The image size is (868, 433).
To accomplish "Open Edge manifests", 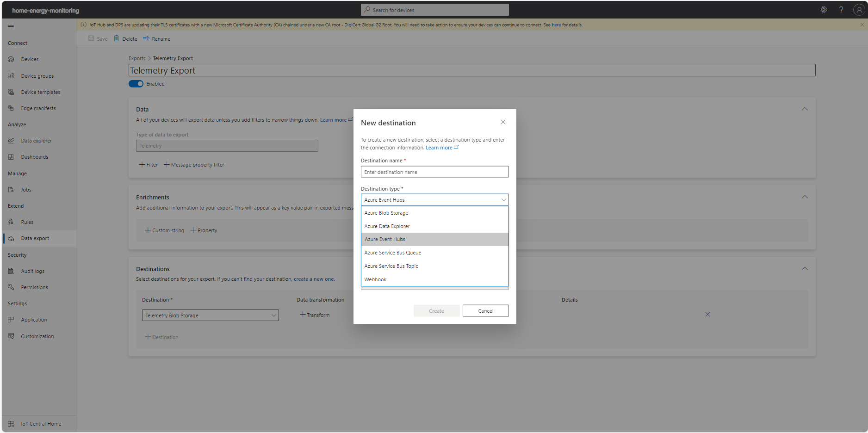I will 38,108.
